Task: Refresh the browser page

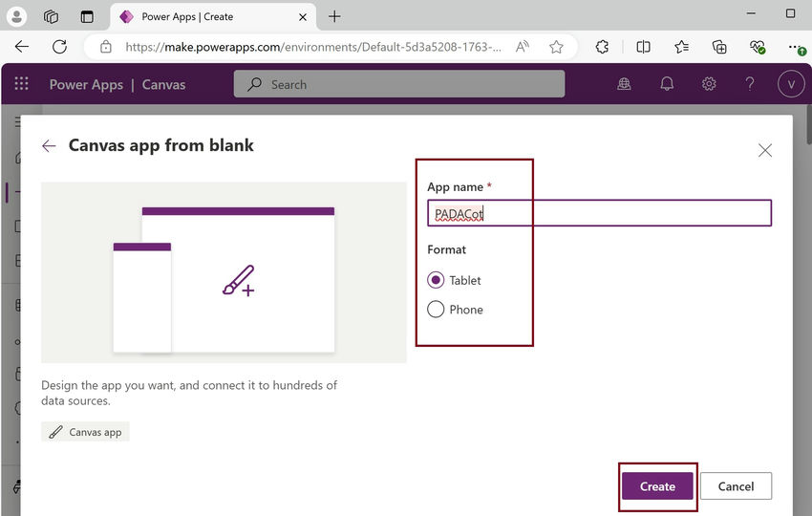Action: coord(59,47)
